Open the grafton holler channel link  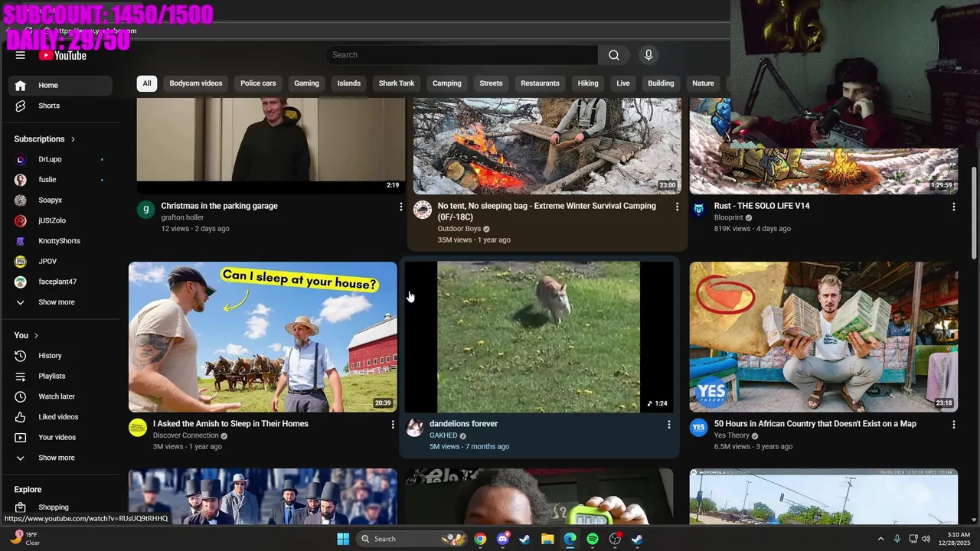(182, 218)
